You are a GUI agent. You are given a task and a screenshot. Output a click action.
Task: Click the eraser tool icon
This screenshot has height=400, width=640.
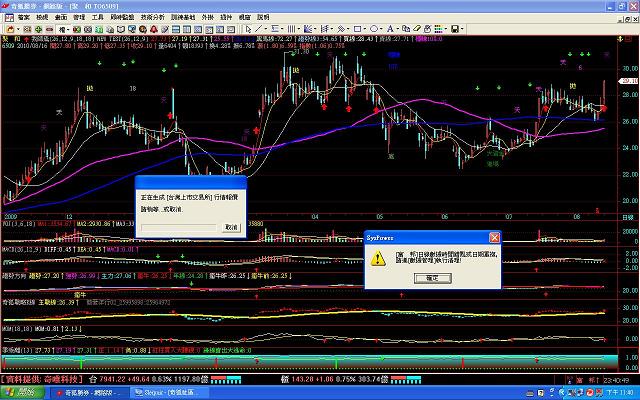[417, 29]
